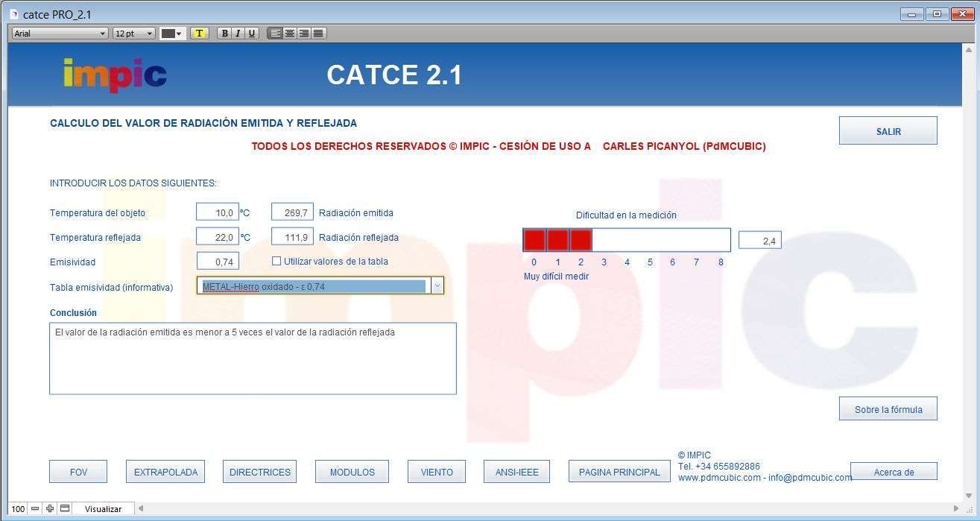Set text alignment to left
This screenshot has width=980, height=521.
point(275,33)
